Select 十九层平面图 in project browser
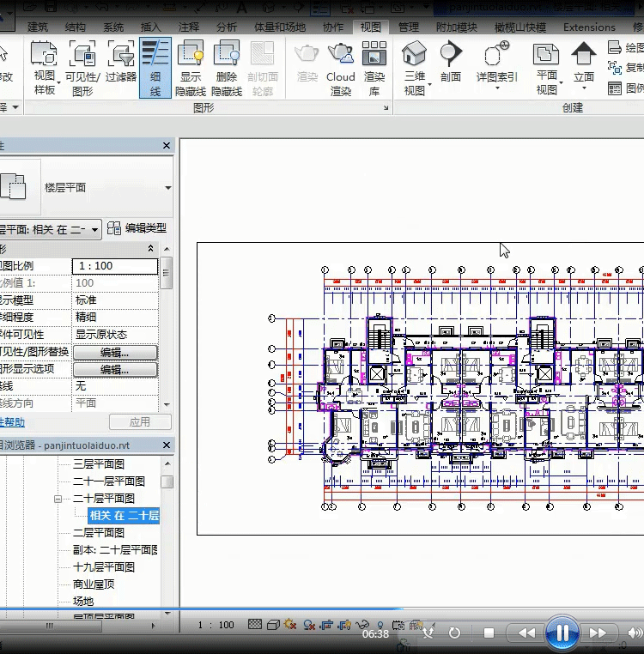This screenshot has width=644, height=654. pyautogui.click(x=104, y=567)
